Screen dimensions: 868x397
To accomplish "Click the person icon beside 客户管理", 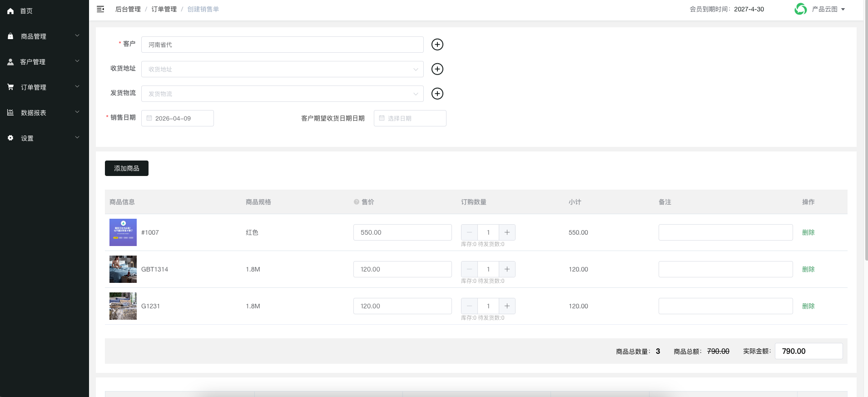I will tap(10, 62).
